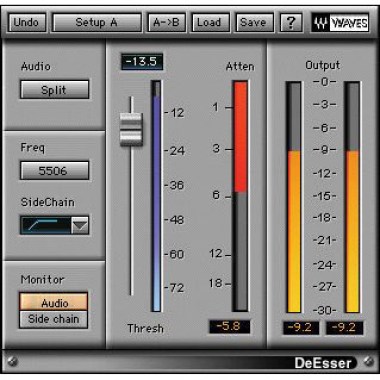380x380 pixels.
Task: Click the red Atten meter
Action: tap(240, 196)
